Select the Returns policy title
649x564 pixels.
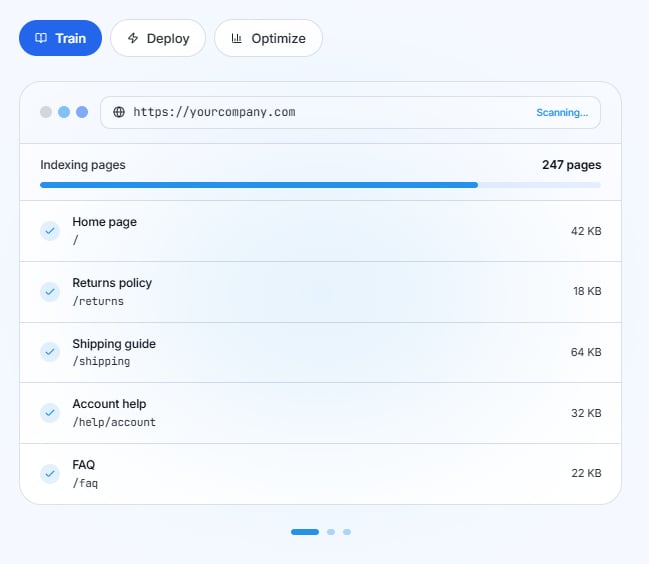click(112, 283)
